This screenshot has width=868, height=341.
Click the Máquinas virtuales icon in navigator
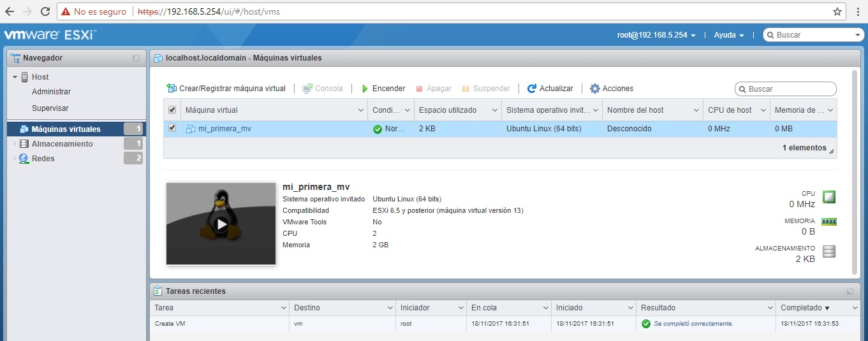24,129
